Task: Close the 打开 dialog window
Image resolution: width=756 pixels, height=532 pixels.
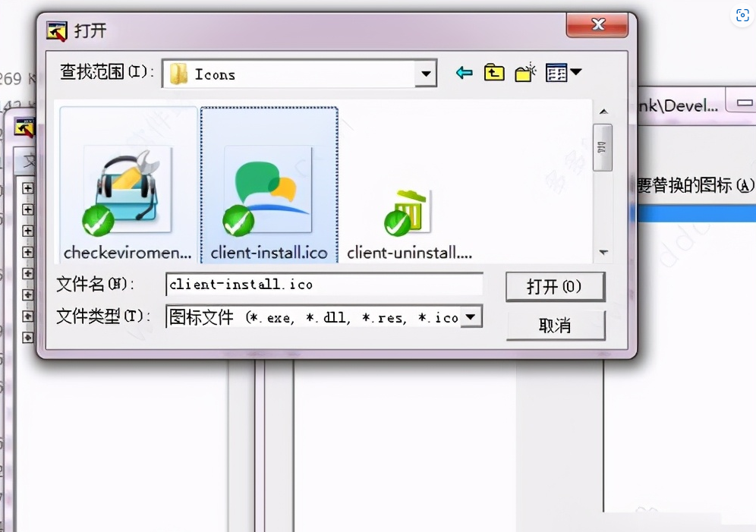Action: [x=597, y=24]
